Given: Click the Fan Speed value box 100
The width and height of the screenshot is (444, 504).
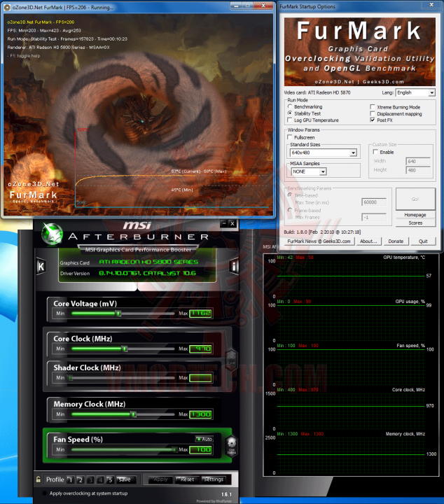Looking at the screenshot, I should 200,449.
